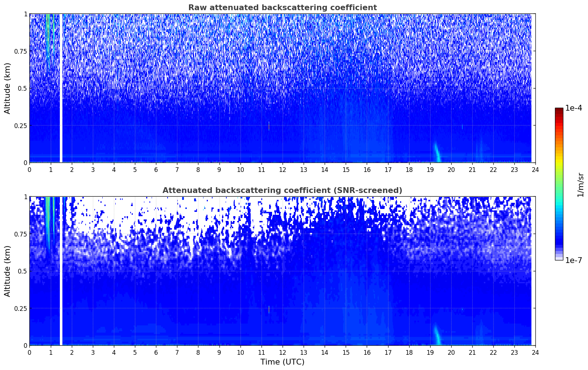Click the hour 14 tick under SNR-screened plot
Screen dimensions: 588x370
point(325,352)
